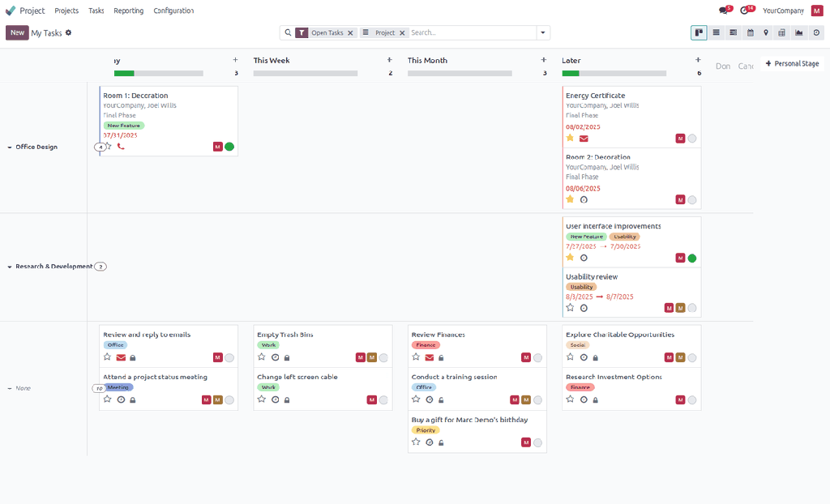
Task: Open the Reporting menu
Action: (x=129, y=11)
